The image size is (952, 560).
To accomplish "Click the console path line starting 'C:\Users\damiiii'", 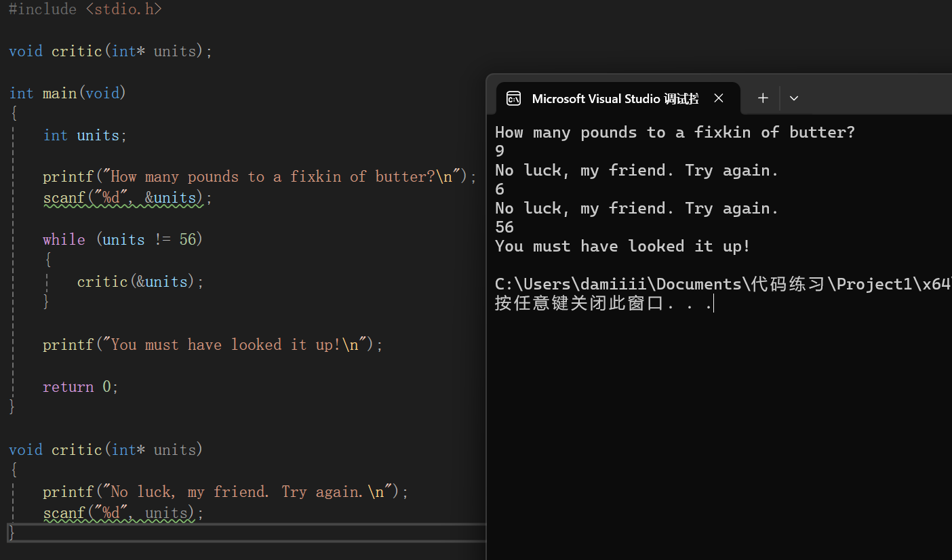I will tap(723, 284).
